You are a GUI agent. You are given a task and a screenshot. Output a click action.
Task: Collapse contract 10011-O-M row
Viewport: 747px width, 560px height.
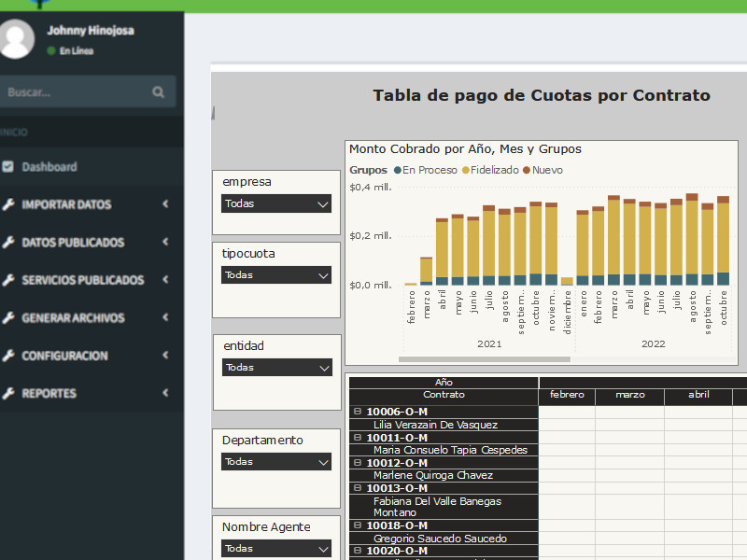pos(357,438)
